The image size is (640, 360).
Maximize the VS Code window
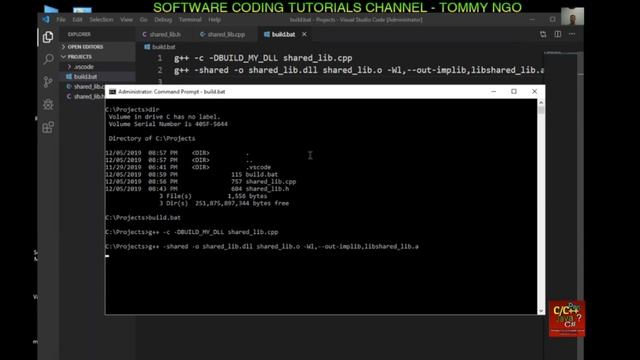(x=552, y=19)
